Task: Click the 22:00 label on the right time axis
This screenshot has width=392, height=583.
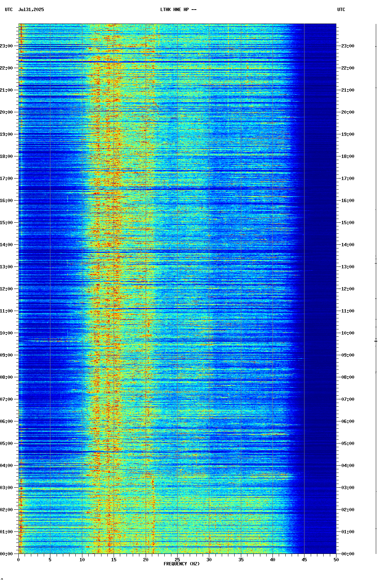Action: [348, 68]
